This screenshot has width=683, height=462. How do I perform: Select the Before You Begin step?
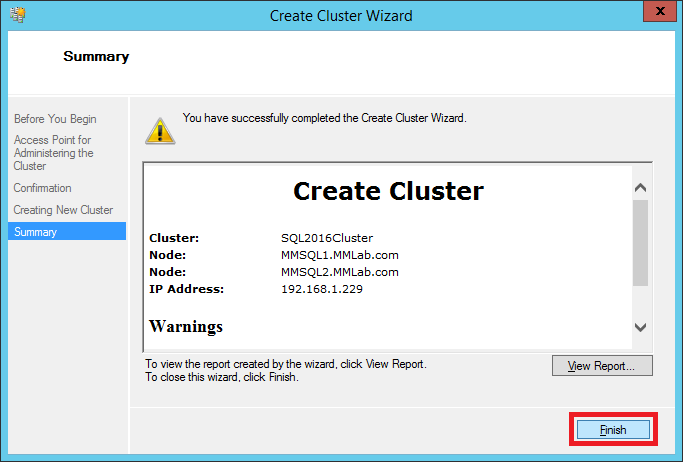click(55, 119)
